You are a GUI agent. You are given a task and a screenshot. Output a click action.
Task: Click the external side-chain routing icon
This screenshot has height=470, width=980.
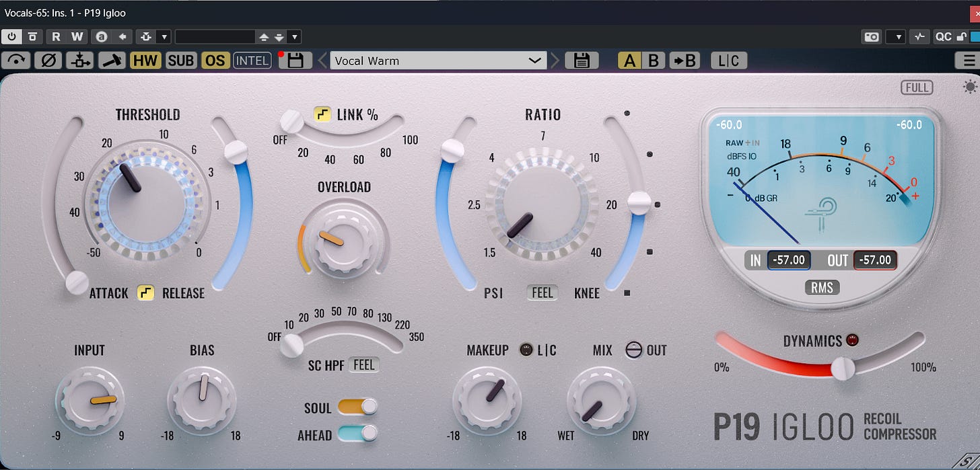79,61
